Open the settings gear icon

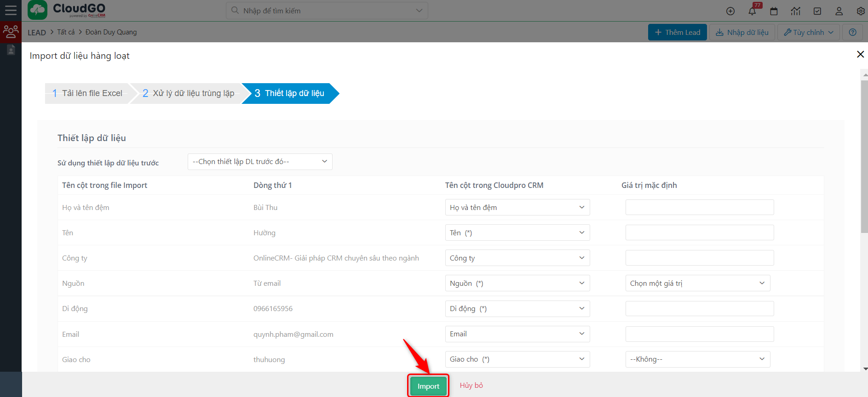860,11
